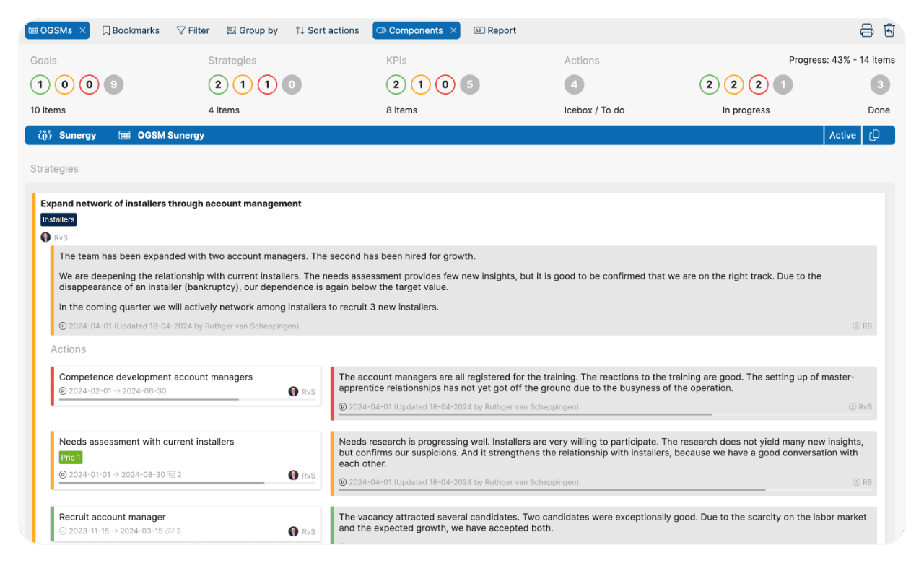Select the Done circle showing 3
This screenshot has width=924, height=563.
coord(880,85)
